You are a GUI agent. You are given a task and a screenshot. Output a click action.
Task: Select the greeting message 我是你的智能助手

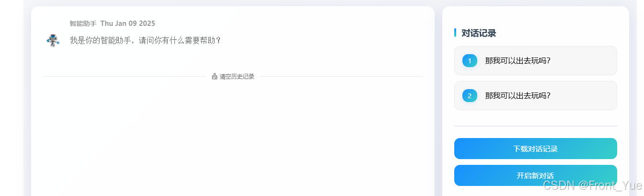[x=145, y=41]
